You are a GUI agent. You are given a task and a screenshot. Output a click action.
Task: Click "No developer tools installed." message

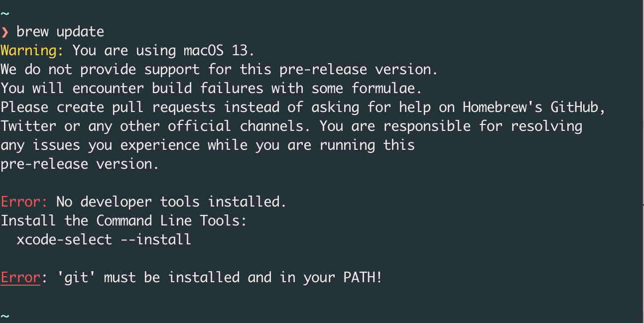(x=171, y=202)
